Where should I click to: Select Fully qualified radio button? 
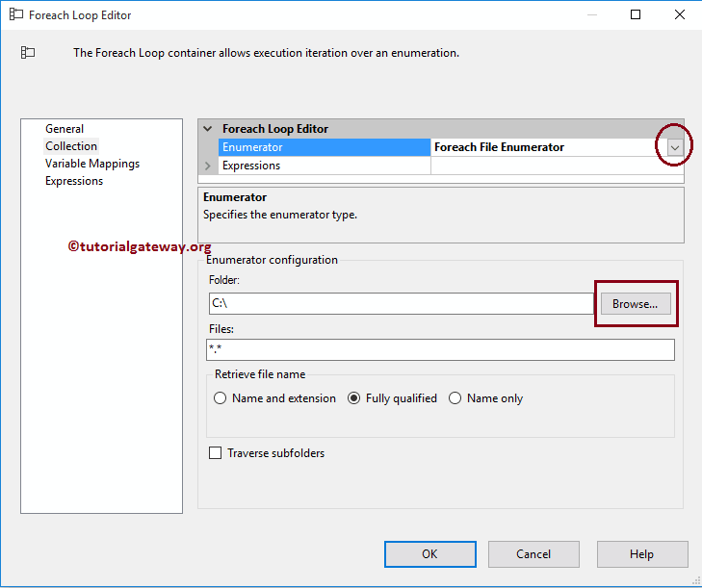tap(353, 398)
